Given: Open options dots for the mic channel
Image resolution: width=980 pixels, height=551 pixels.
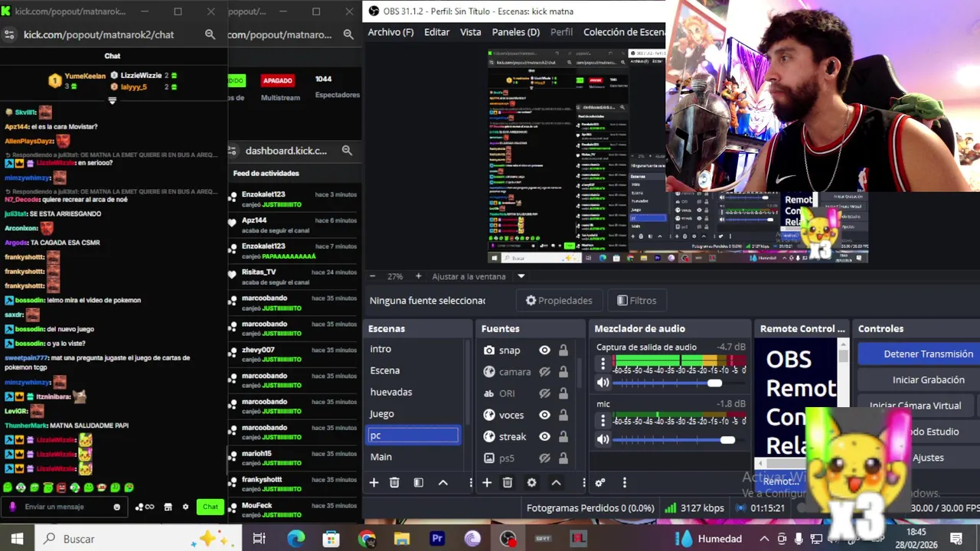Looking at the screenshot, I should point(603,421).
